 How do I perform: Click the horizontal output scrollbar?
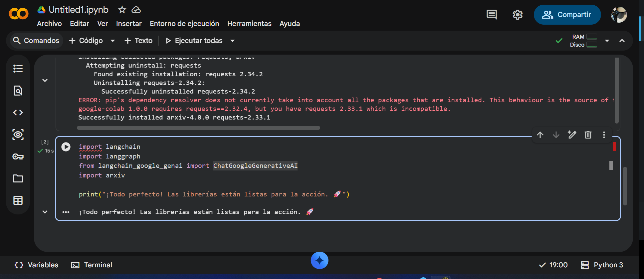198,128
